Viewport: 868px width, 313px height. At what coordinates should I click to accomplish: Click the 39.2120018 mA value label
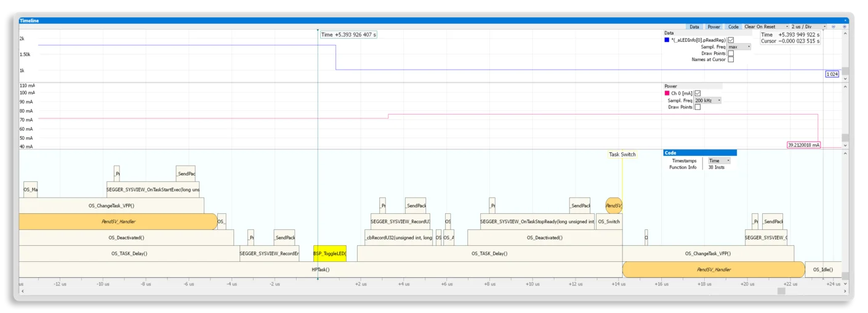click(x=803, y=145)
